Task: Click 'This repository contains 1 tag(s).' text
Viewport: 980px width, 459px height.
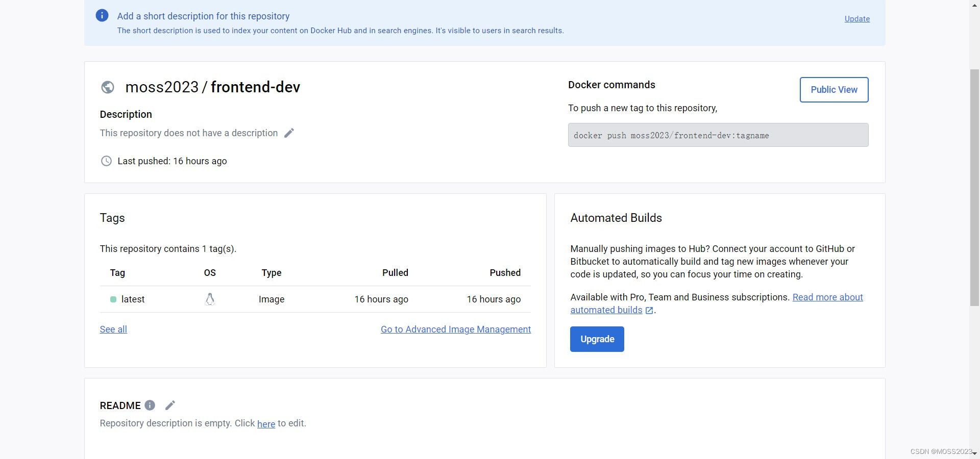Action: (x=168, y=249)
